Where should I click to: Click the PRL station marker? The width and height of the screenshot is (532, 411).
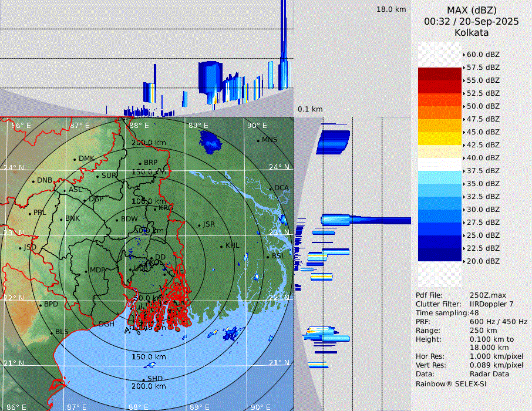coord(30,213)
